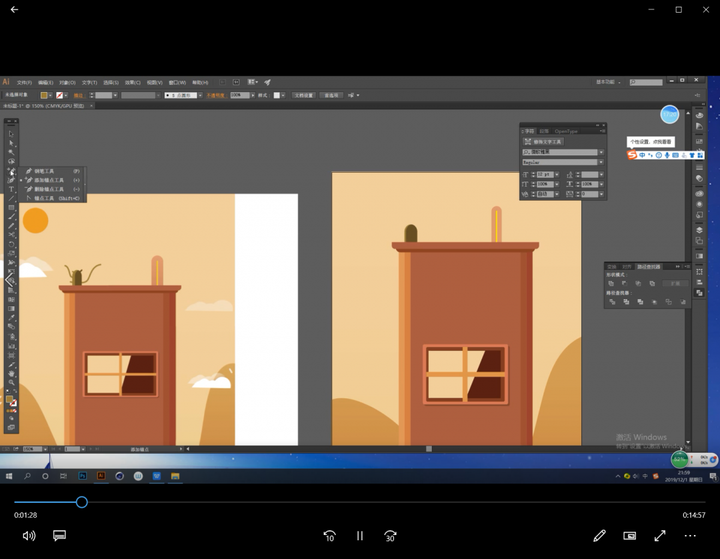
Task: Select the Gradient tool
Action: tap(11, 309)
